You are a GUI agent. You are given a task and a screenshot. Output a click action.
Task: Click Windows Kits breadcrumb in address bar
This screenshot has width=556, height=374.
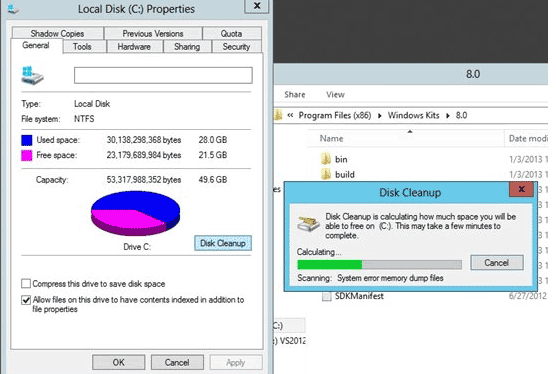point(413,115)
